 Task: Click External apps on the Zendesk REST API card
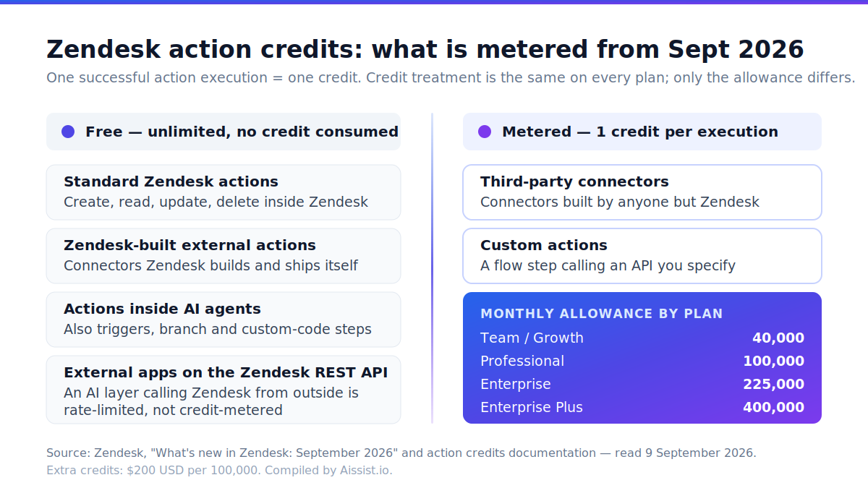coord(224,390)
